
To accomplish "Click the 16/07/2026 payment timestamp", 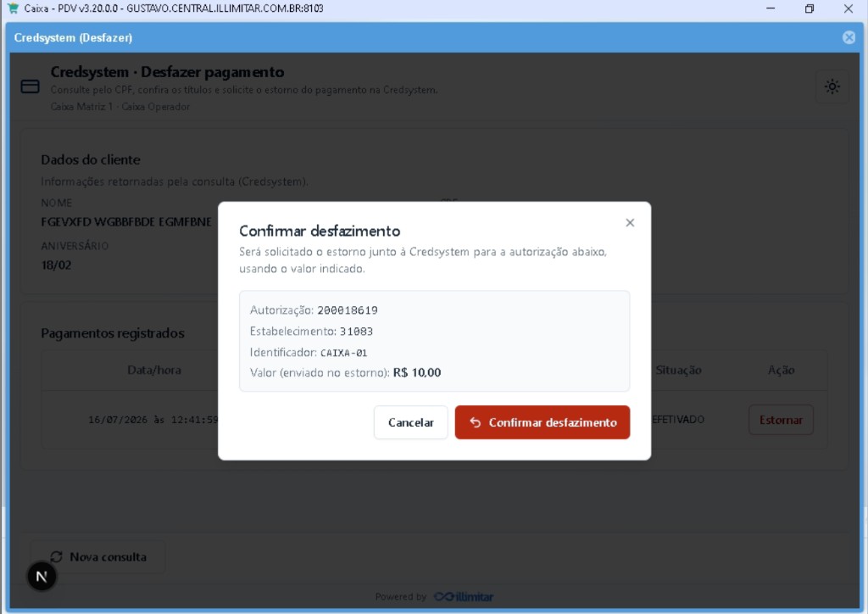I will coord(153,420).
